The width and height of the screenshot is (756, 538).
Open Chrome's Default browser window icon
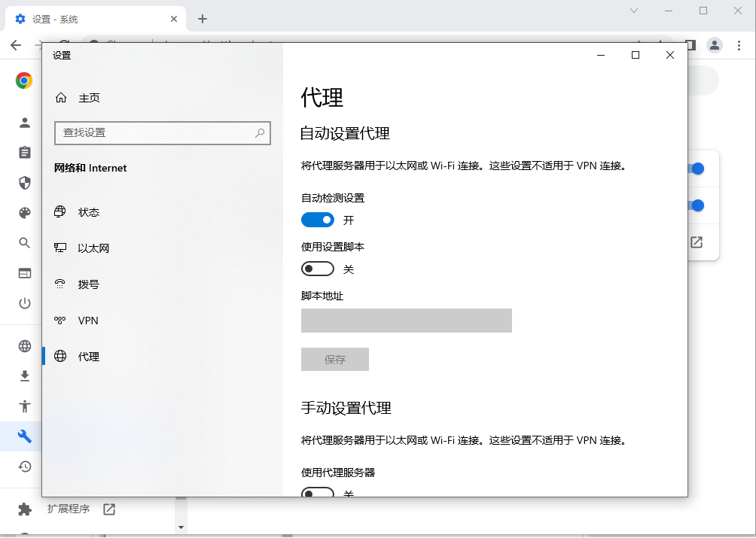coord(25,273)
